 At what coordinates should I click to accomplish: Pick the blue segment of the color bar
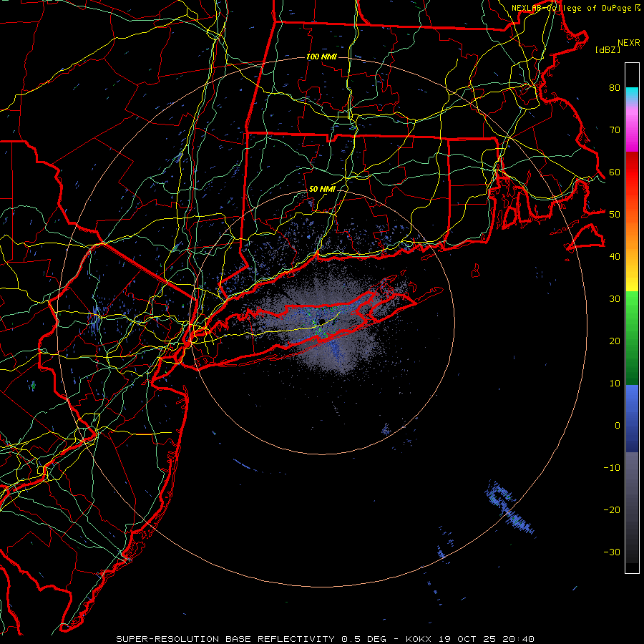pyautogui.click(x=632, y=419)
